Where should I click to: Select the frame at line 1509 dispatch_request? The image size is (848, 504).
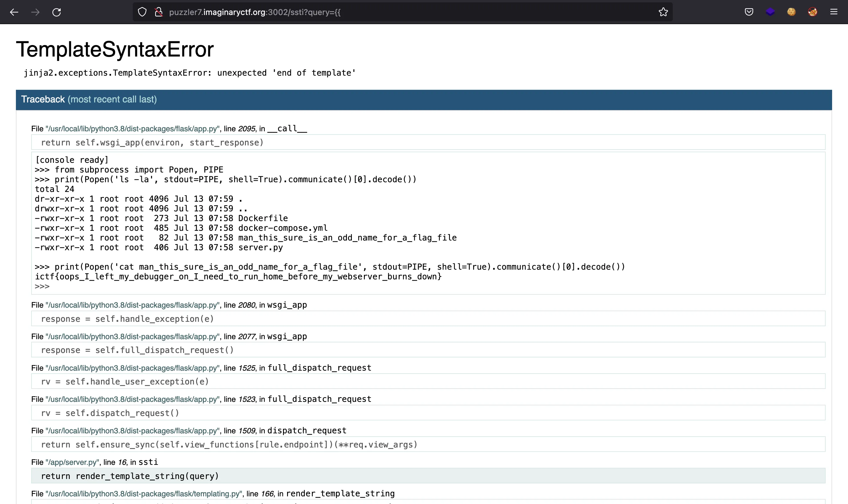click(x=189, y=431)
